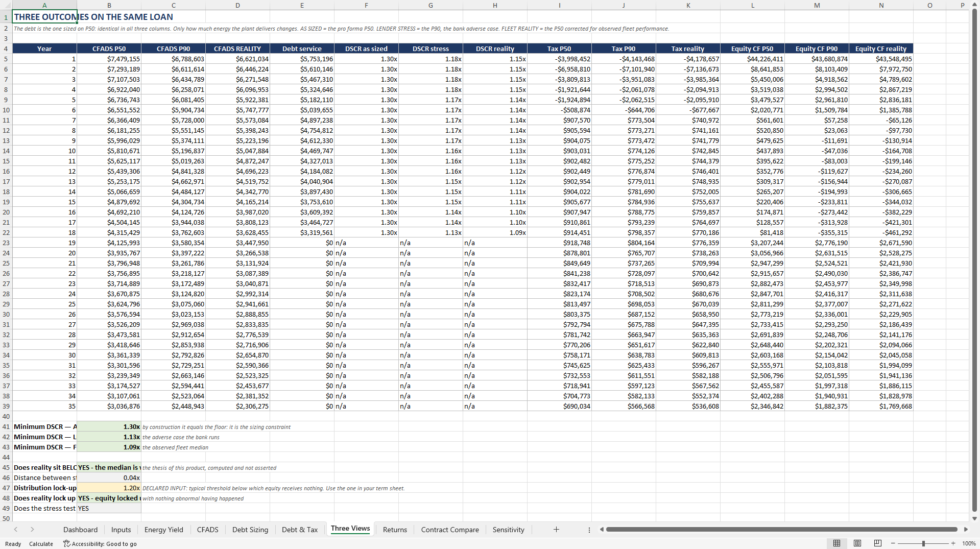Image resolution: width=980 pixels, height=549 pixels.
Task: Click the horizontal scrollbar thumb
Action: (781, 530)
